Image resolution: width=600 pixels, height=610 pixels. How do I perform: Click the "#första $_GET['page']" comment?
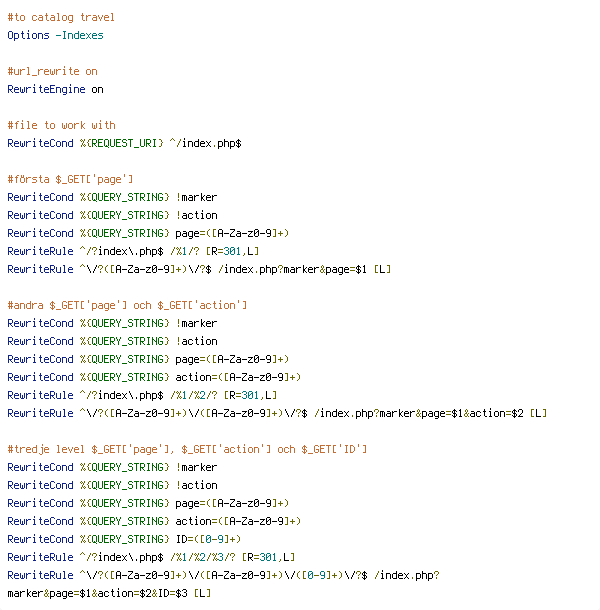pos(70,179)
